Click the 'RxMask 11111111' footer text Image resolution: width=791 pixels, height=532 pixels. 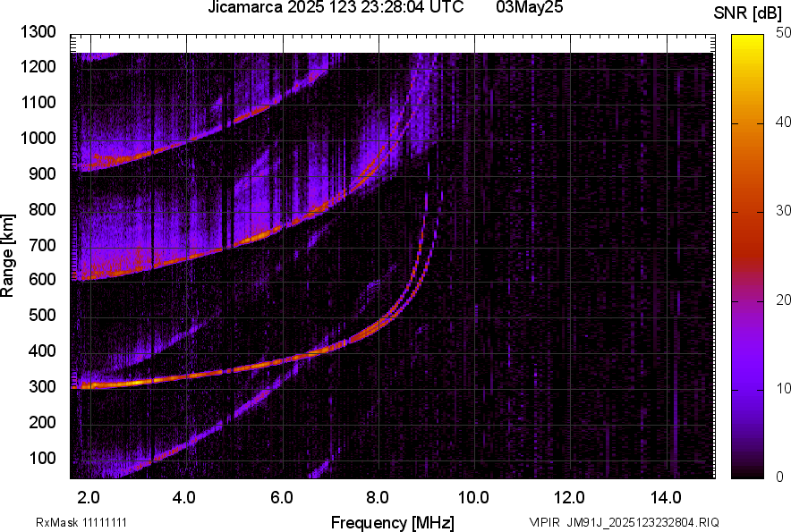(x=81, y=522)
